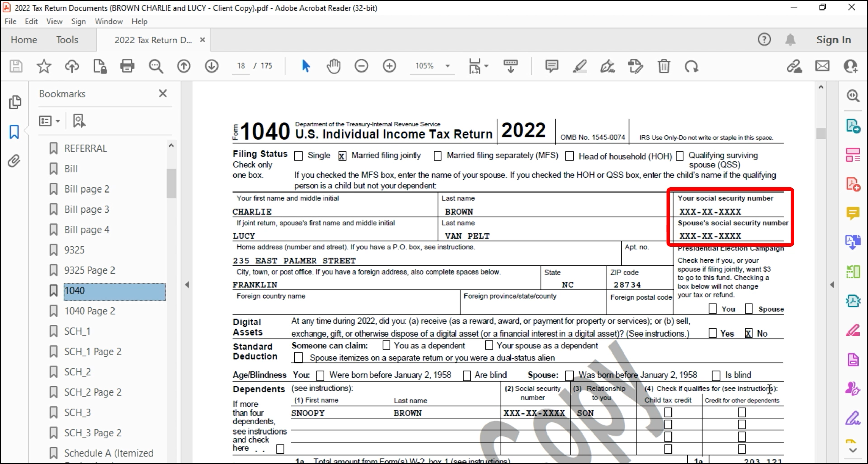
Task: Open Find text magnifier icon
Action: click(x=156, y=66)
